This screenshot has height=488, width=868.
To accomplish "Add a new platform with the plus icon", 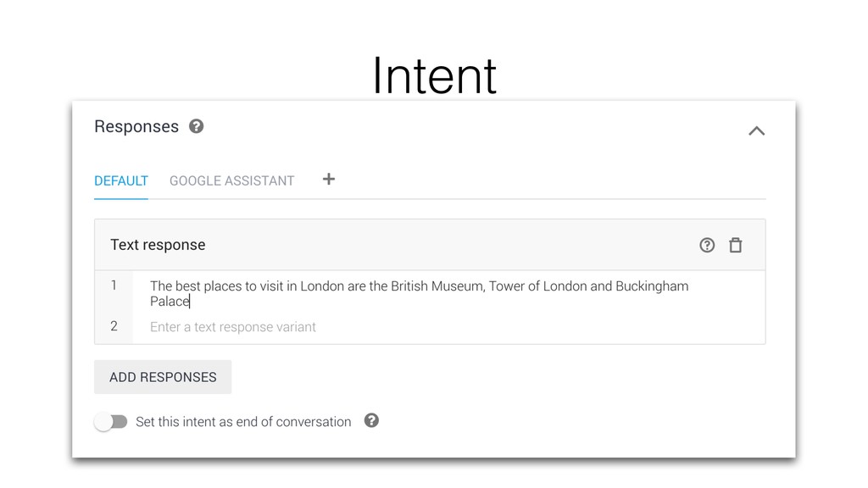I will point(329,180).
